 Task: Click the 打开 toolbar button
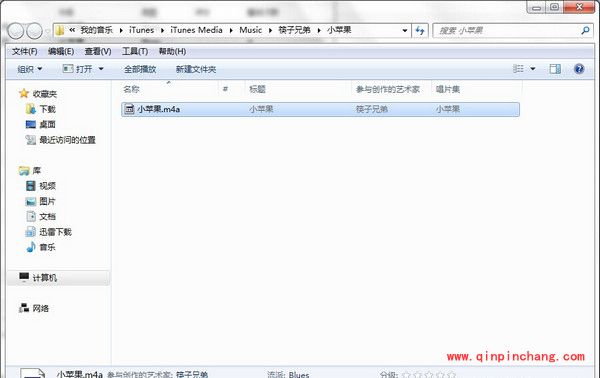click(78, 69)
